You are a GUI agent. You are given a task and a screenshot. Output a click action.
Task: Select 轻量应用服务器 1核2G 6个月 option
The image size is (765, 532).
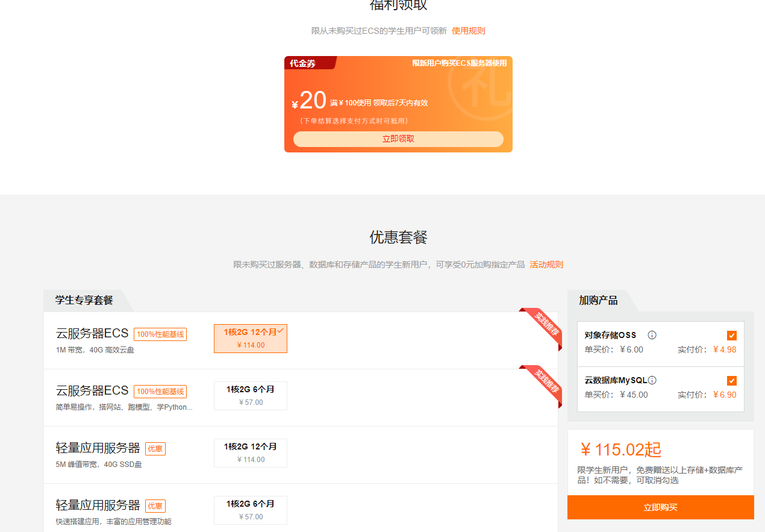pos(251,510)
